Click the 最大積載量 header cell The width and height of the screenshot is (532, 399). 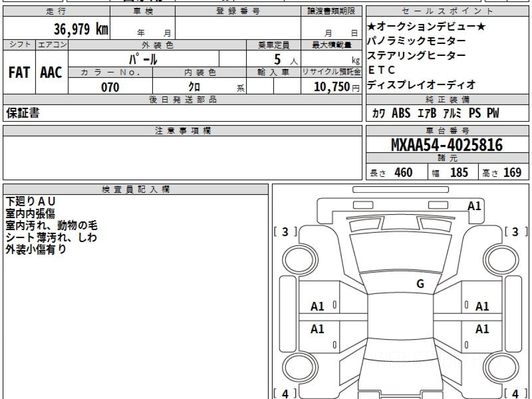pos(331,45)
